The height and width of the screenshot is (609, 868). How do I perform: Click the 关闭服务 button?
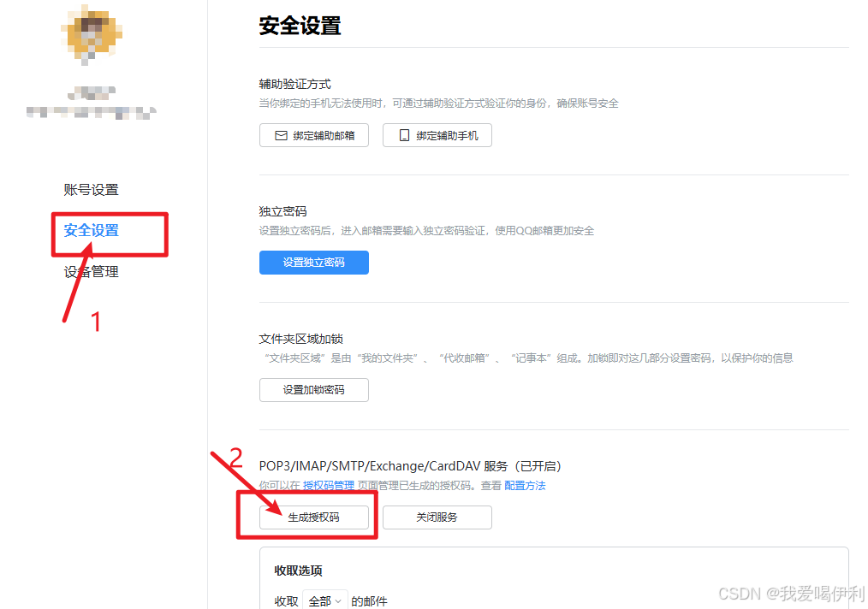(x=437, y=517)
